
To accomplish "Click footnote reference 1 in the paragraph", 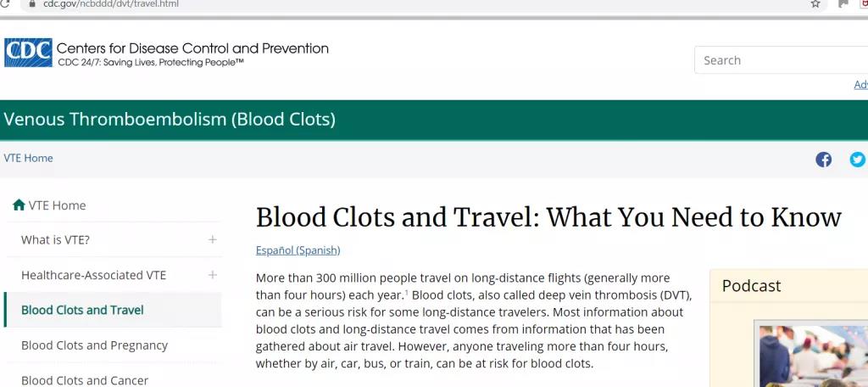I will tap(406, 291).
